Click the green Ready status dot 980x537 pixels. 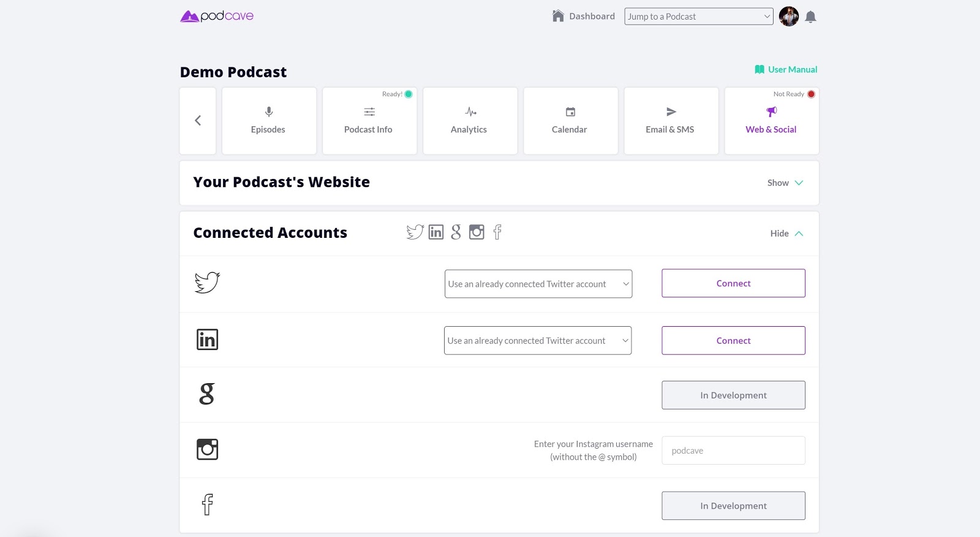tap(409, 94)
